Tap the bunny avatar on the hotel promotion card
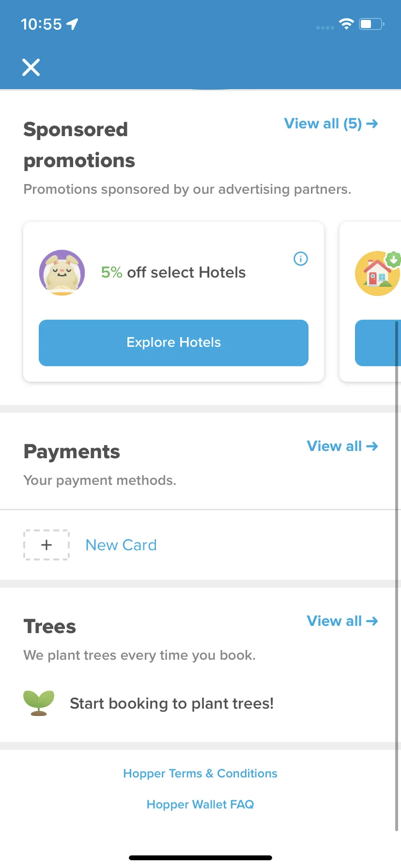 click(x=62, y=273)
